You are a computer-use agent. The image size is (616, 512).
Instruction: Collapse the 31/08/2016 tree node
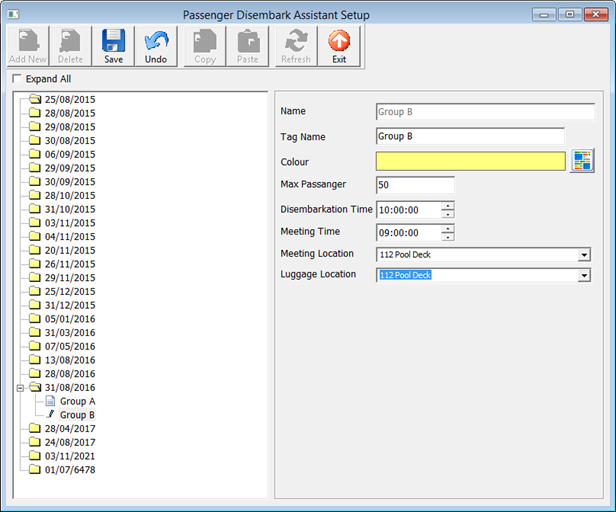pos(20,388)
